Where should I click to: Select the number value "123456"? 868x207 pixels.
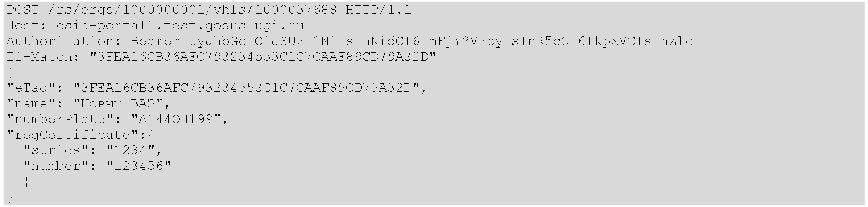point(139,166)
